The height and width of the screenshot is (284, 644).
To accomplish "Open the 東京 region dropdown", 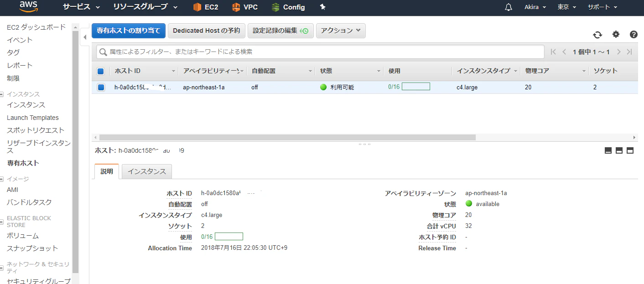I will tap(567, 7).
